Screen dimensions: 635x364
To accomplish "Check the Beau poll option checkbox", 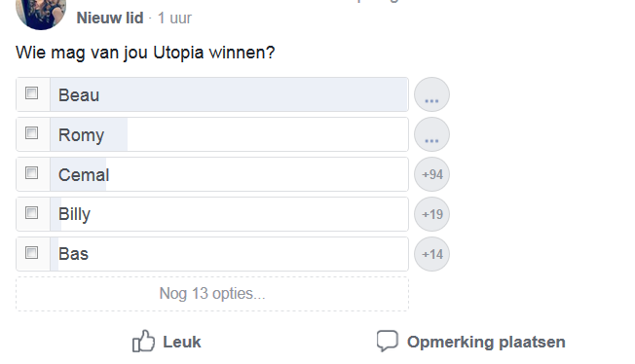I will (31, 93).
